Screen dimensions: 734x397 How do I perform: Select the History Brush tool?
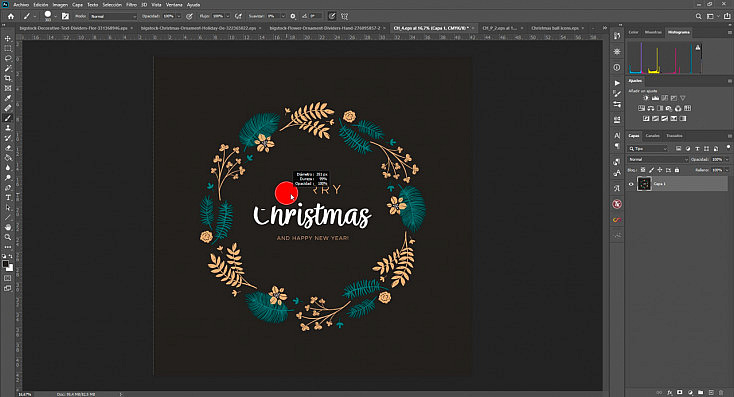pyautogui.click(x=8, y=138)
